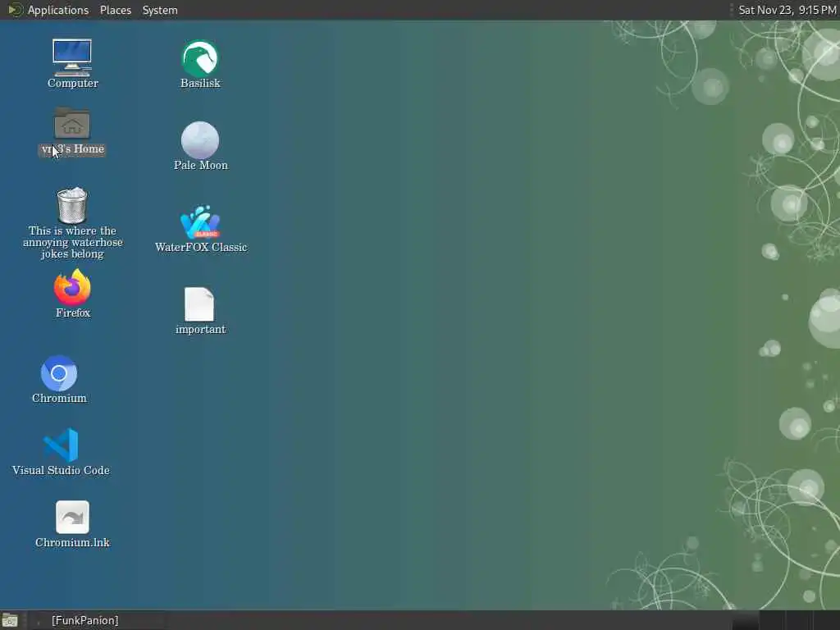
Task: Click the "Basilisk" label text
Action: pos(200,83)
